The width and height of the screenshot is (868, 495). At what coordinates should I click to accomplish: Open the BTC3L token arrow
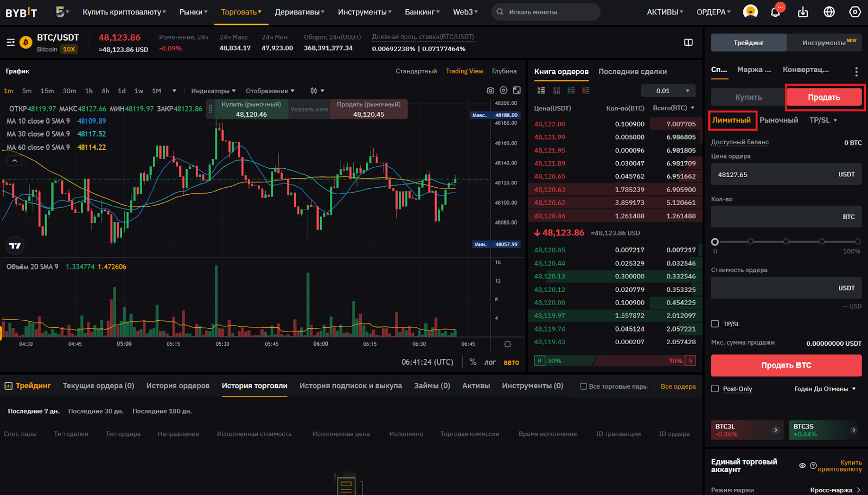coord(776,430)
